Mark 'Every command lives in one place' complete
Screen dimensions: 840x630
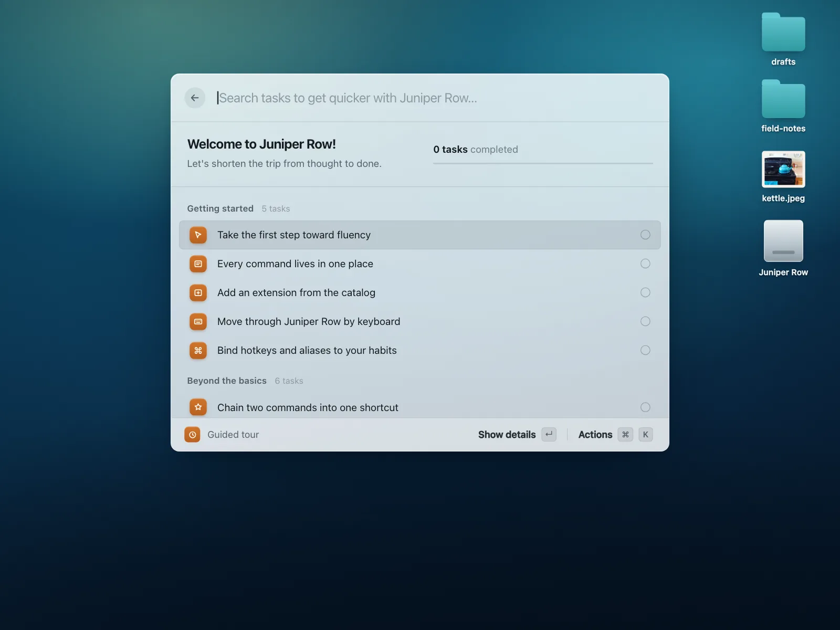click(645, 264)
